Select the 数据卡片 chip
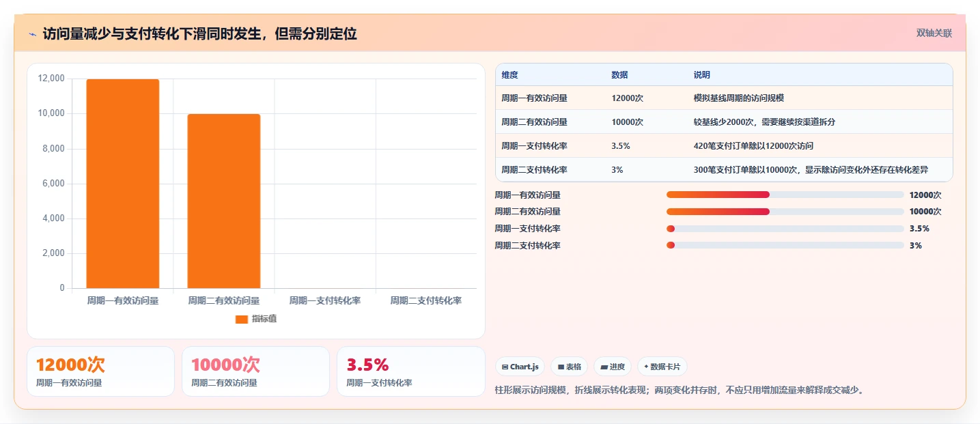The image size is (980, 424). tap(662, 367)
